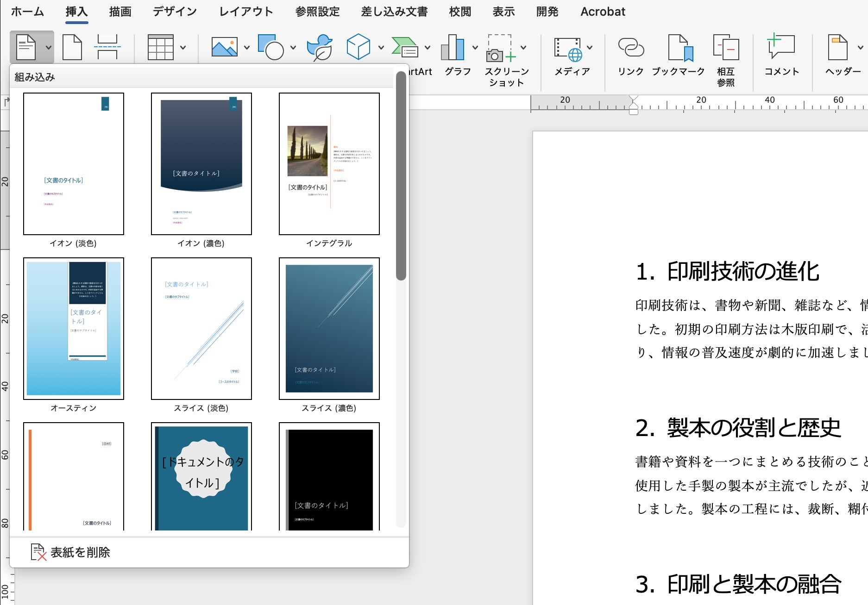Screen dimensions: 868x605
Task: Click the cover gallery scrollbar thumb
Action: (x=401, y=176)
